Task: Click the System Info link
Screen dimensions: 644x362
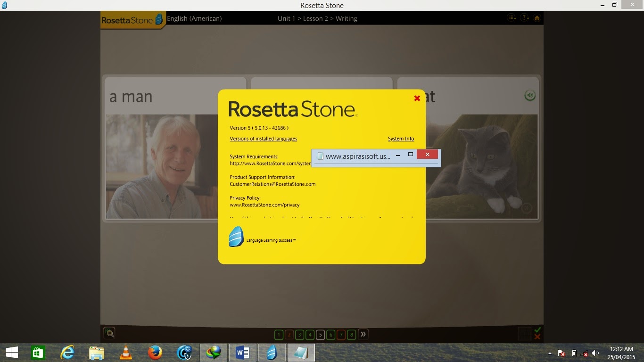Action: [x=401, y=139]
